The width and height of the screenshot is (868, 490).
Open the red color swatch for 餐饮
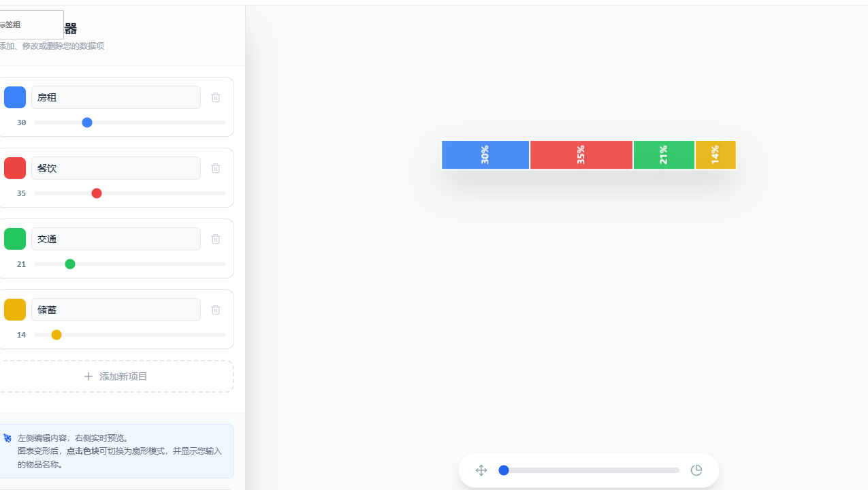pos(15,168)
